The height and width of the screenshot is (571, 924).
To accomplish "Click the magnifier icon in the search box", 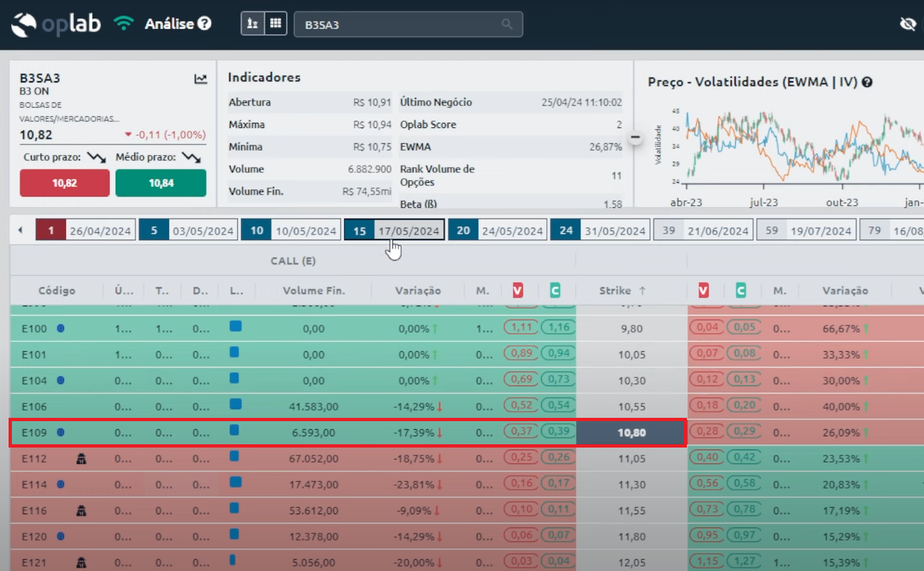I will [507, 24].
